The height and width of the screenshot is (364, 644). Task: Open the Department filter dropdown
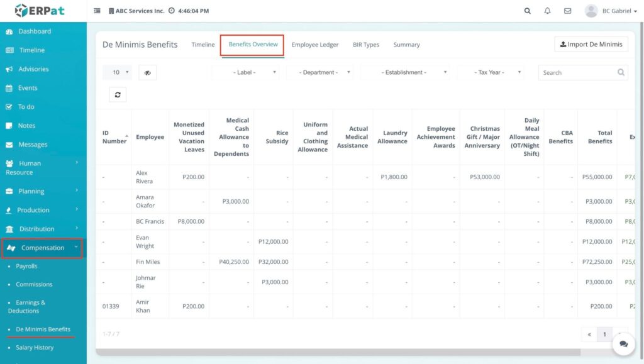click(319, 72)
